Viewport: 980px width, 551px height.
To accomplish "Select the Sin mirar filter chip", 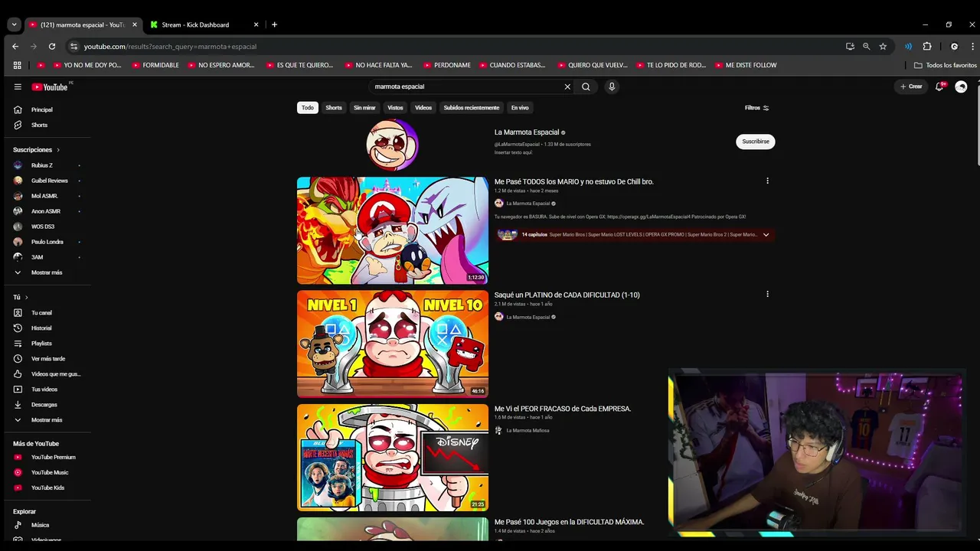I will (x=364, y=108).
